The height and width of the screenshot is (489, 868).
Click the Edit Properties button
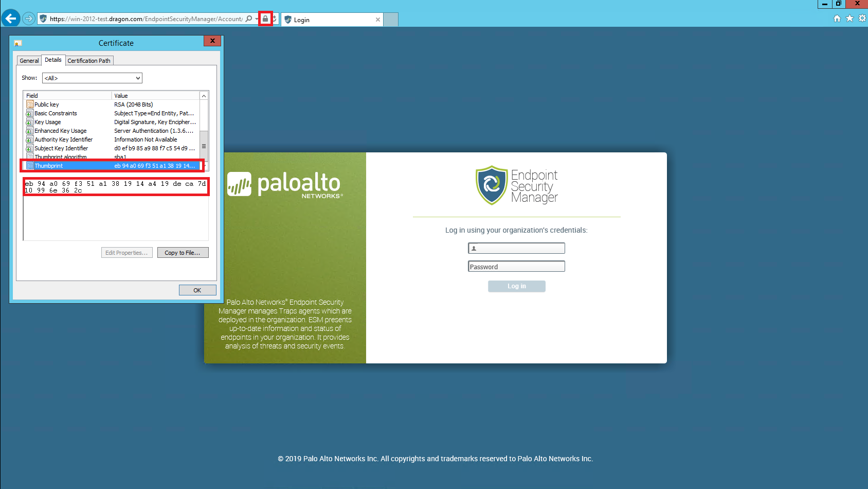pyautogui.click(x=126, y=253)
